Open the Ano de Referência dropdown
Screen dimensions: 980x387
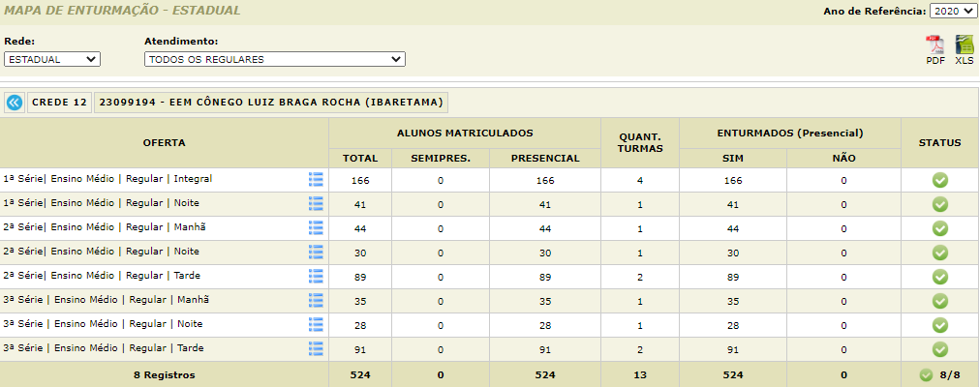pos(952,12)
